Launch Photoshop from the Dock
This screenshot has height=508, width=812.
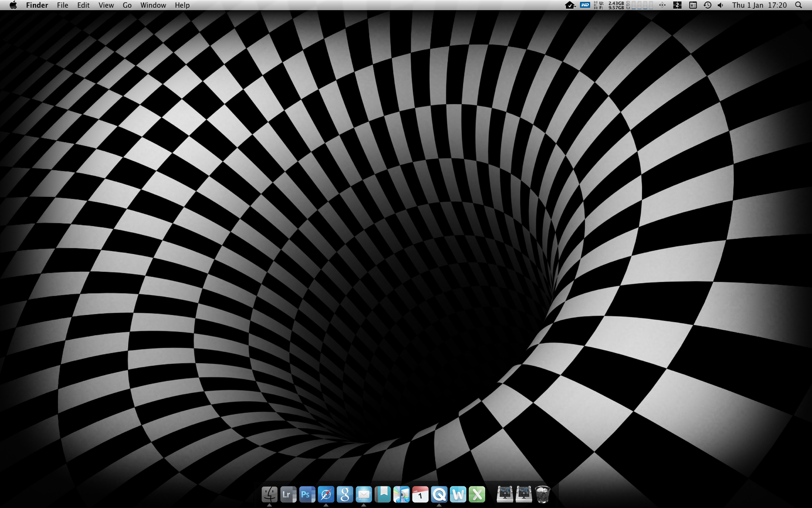pyautogui.click(x=307, y=494)
